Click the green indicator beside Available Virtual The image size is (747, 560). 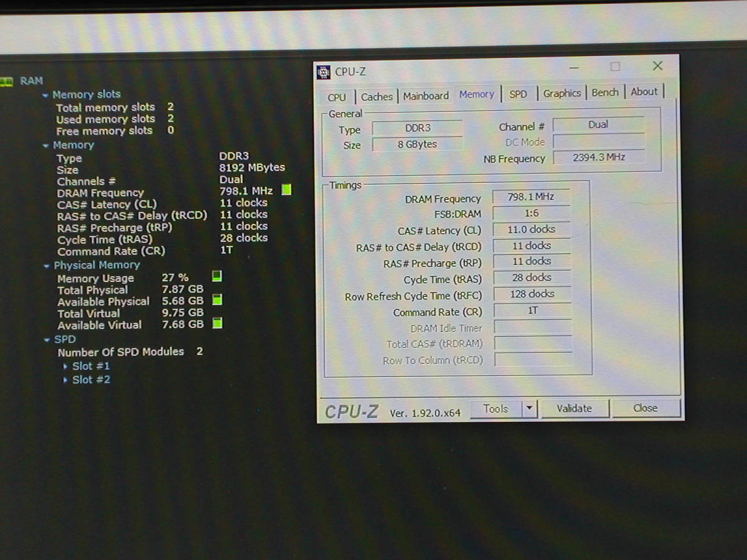click(x=217, y=324)
